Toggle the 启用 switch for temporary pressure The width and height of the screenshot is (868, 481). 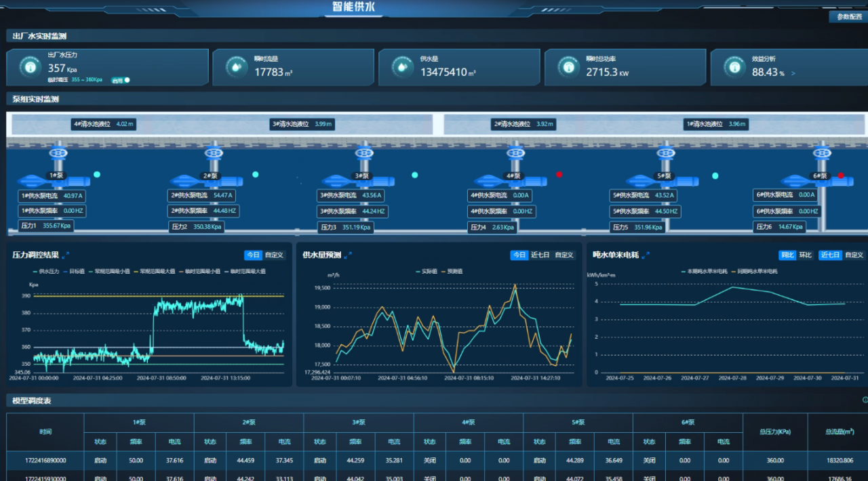coord(121,80)
